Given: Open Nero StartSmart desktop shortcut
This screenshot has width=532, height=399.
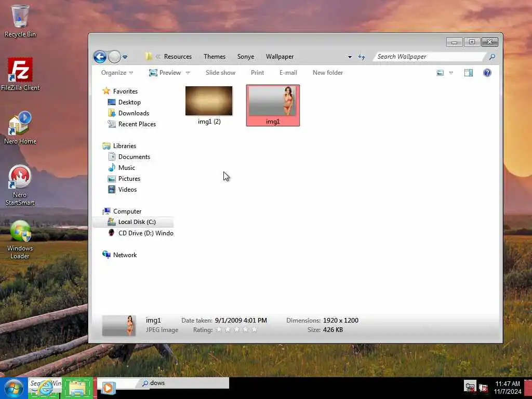Looking at the screenshot, I should pos(20,185).
